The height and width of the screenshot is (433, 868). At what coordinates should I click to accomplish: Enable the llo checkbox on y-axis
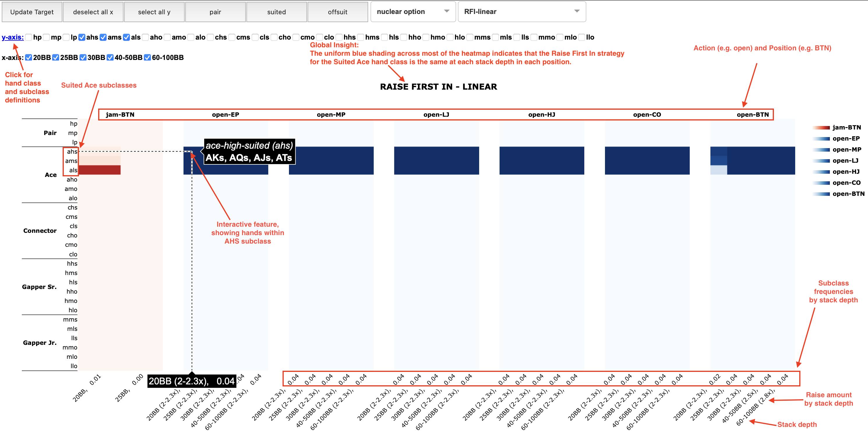581,37
